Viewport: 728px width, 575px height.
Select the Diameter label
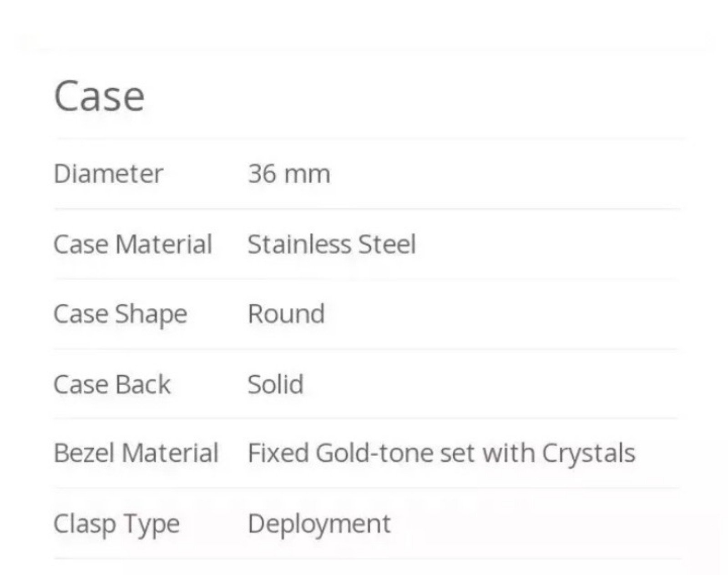108,174
